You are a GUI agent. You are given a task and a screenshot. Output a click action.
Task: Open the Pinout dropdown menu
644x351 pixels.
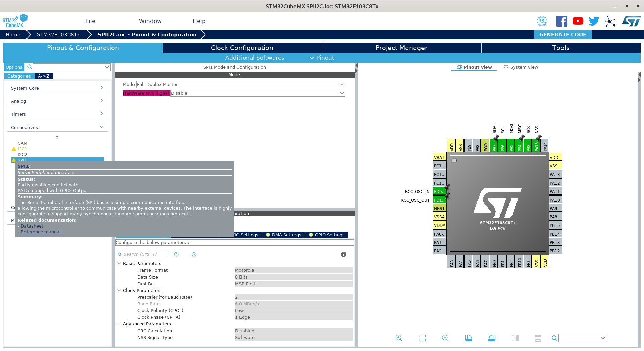click(x=322, y=58)
